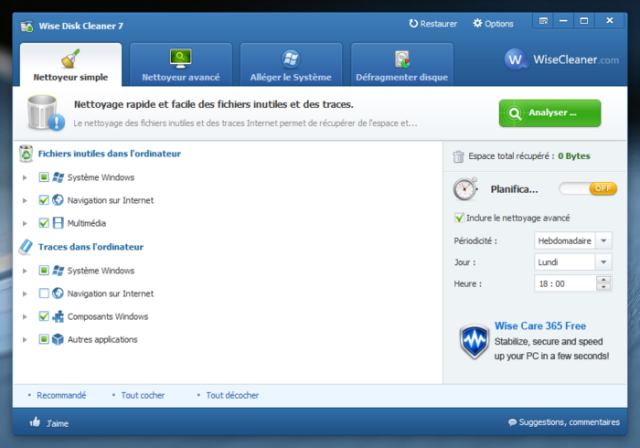The image size is (640, 448).
Task: Uncheck Inclure le nettoyage avancé
Action: pyautogui.click(x=459, y=217)
